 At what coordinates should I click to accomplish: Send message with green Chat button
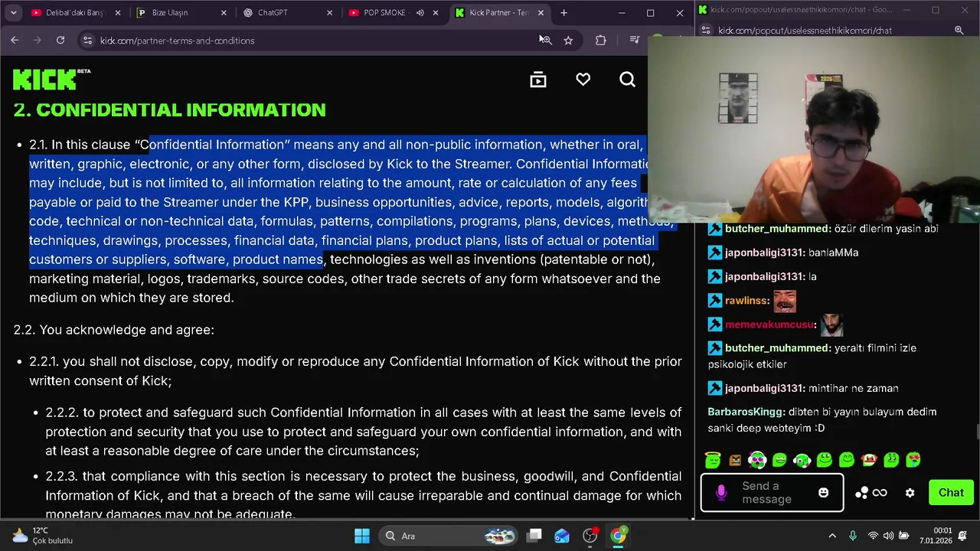coord(951,493)
